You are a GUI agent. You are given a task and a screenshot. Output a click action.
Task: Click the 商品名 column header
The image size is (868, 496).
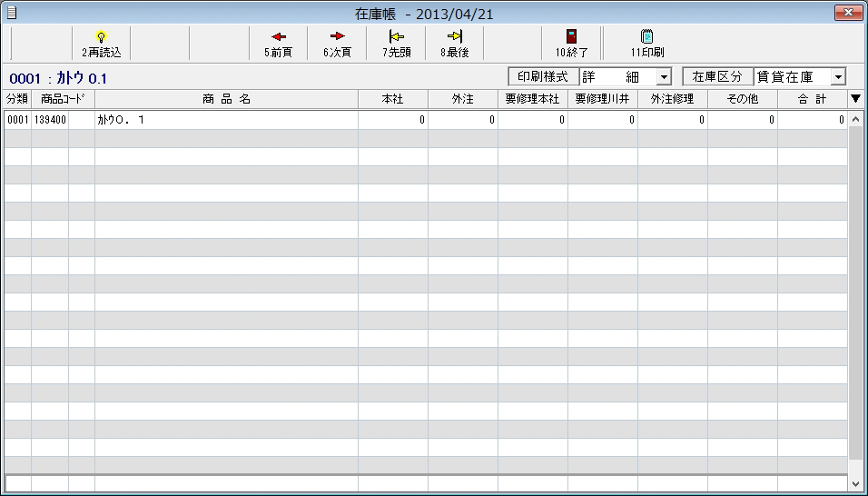coord(226,98)
